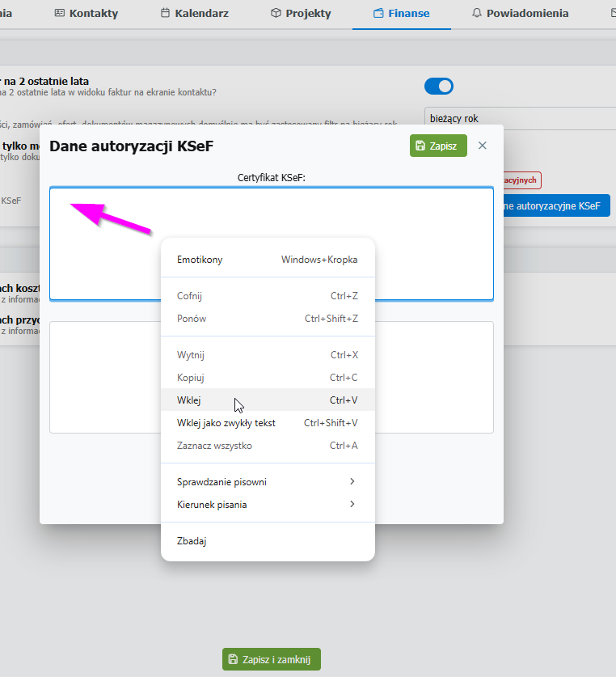Open the "bieżący rok" dropdown
Screen dimensions: 616x677
pos(517,118)
